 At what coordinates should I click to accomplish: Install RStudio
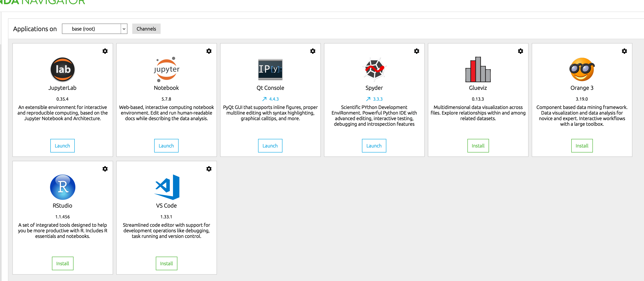click(x=63, y=263)
